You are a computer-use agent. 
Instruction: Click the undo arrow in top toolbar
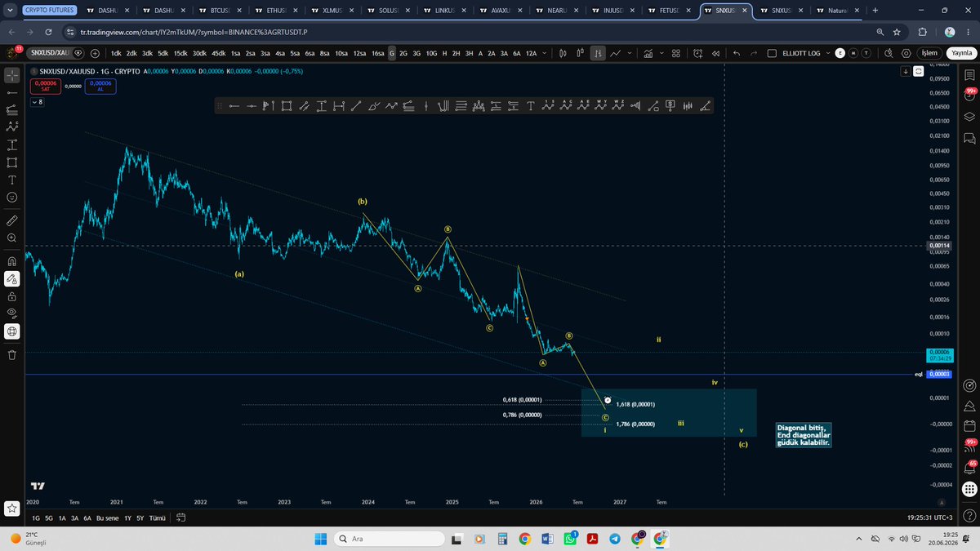point(737,53)
